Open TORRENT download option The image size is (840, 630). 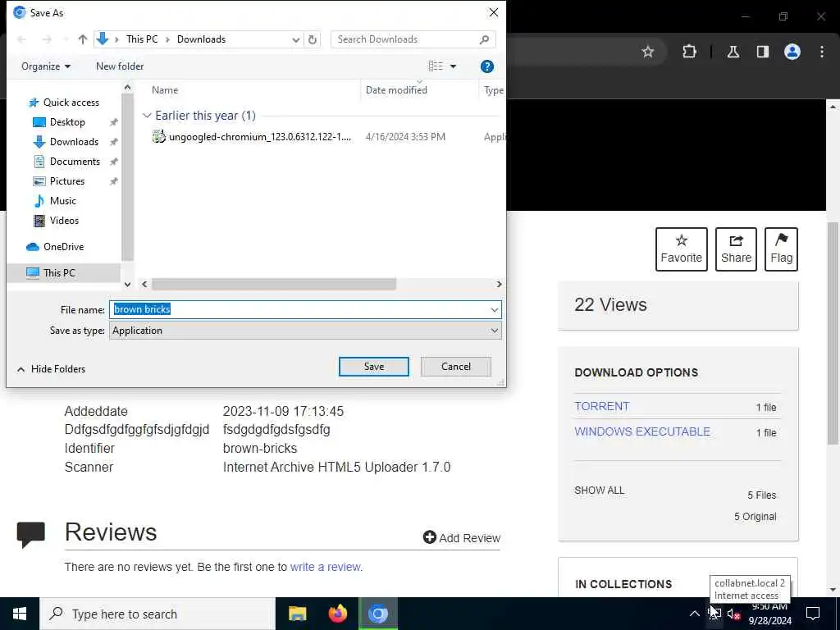(601, 406)
